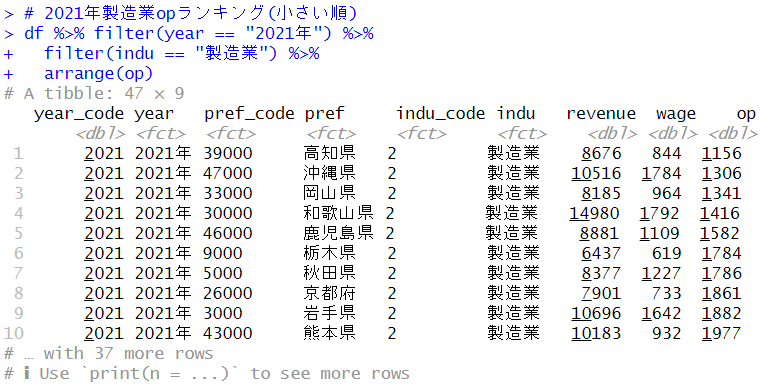Click the 'arrange(op)' code line

[98, 74]
